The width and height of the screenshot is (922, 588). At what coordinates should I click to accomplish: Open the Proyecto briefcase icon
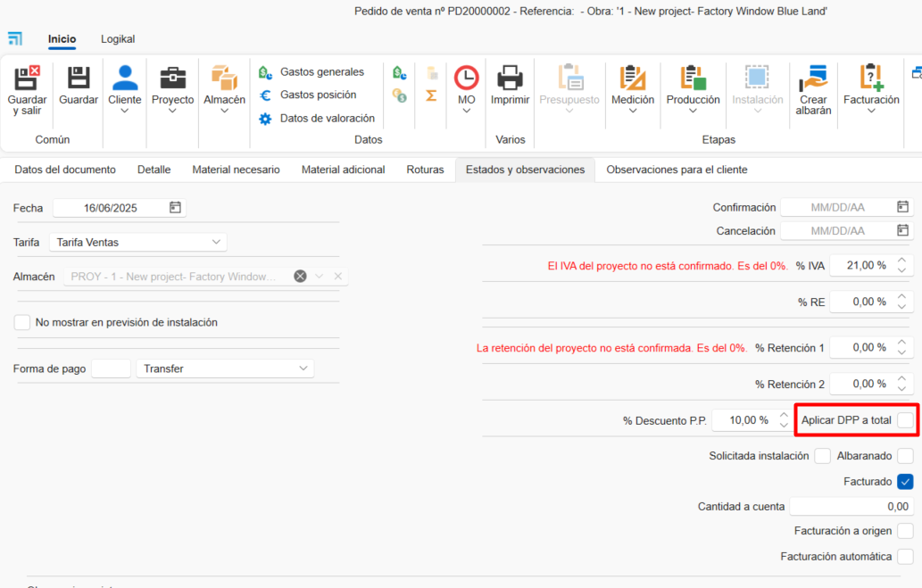(x=173, y=78)
